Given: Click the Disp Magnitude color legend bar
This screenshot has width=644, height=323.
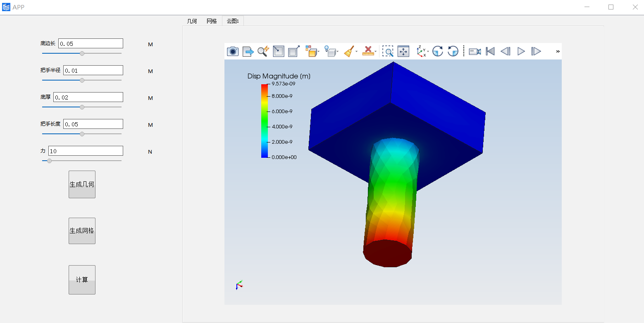Looking at the screenshot, I should tap(265, 121).
